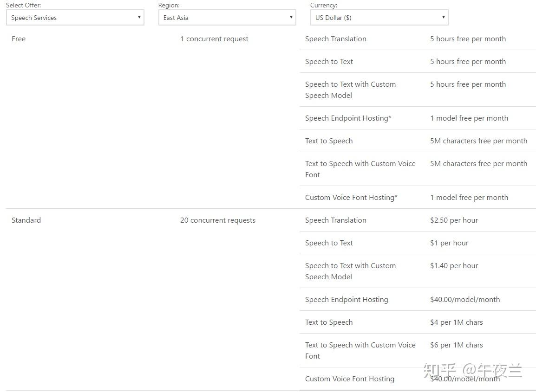The width and height of the screenshot is (536, 392).
Task: Click the Free tier label
Action: point(19,39)
